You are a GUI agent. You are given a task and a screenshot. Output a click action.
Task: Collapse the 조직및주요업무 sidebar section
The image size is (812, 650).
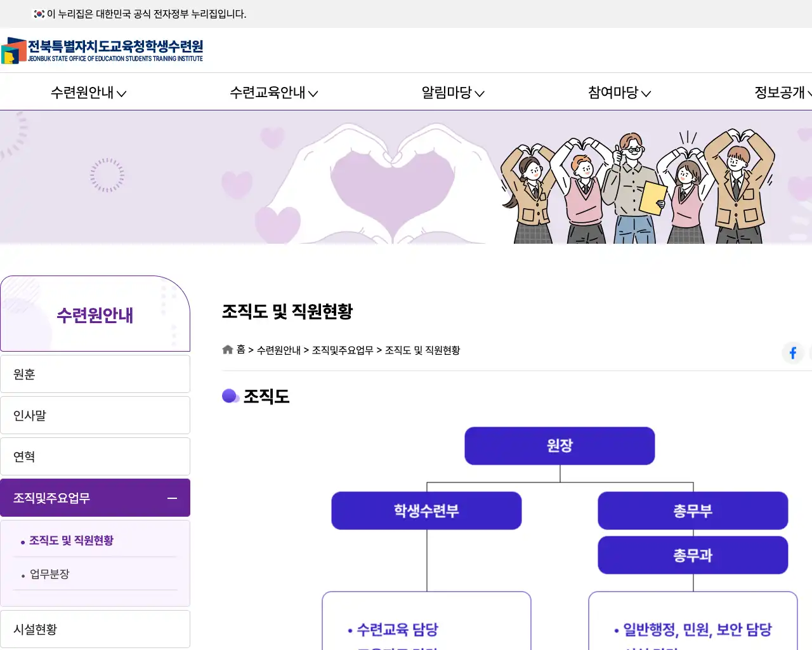[172, 498]
